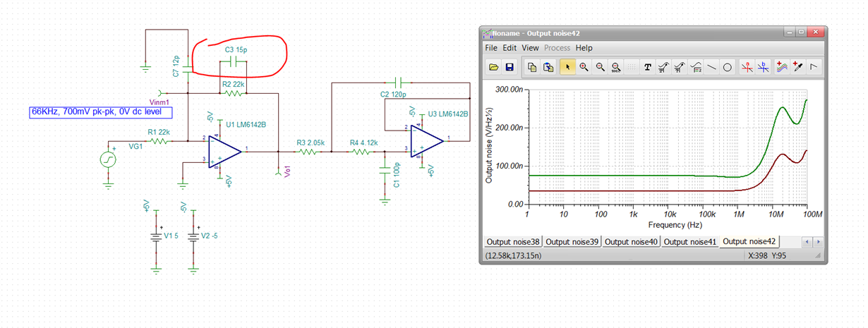Select the circle drawing tool
The width and height of the screenshot is (868, 328).
727,67
